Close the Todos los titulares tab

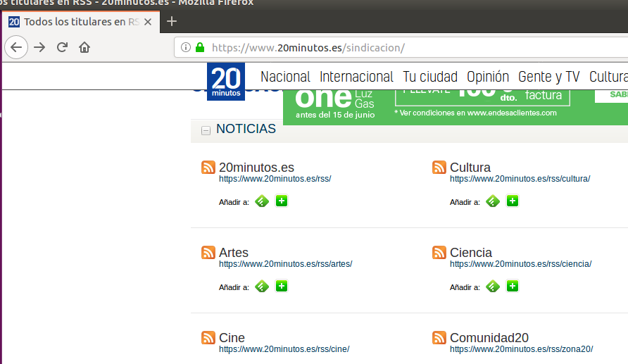tap(148, 22)
